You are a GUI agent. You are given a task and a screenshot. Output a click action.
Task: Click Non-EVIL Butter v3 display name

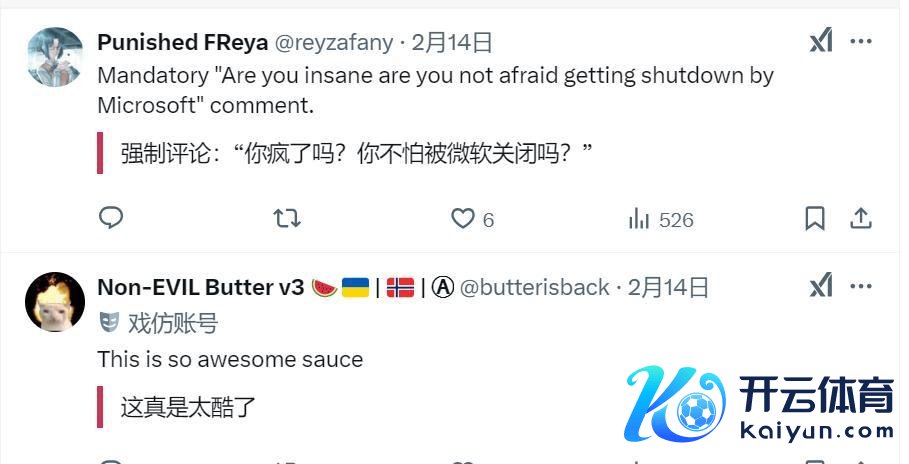(201, 287)
